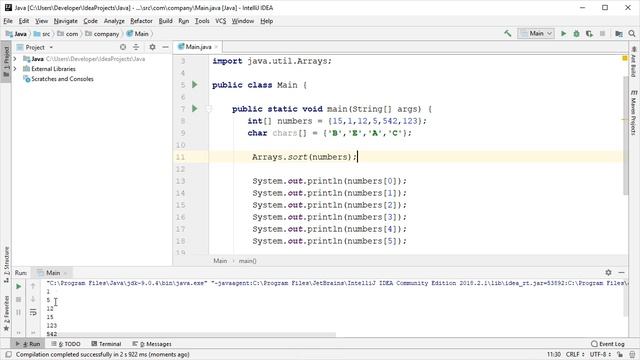The image size is (640, 360).
Task: Open the Project view mode dropdown
Action: pyautogui.click(x=51, y=47)
